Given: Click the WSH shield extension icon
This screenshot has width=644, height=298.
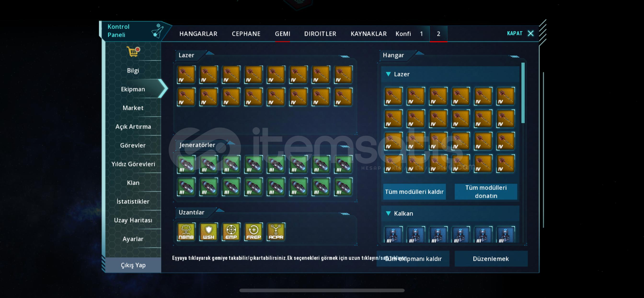Looking at the screenshot, I should point(209,232).
